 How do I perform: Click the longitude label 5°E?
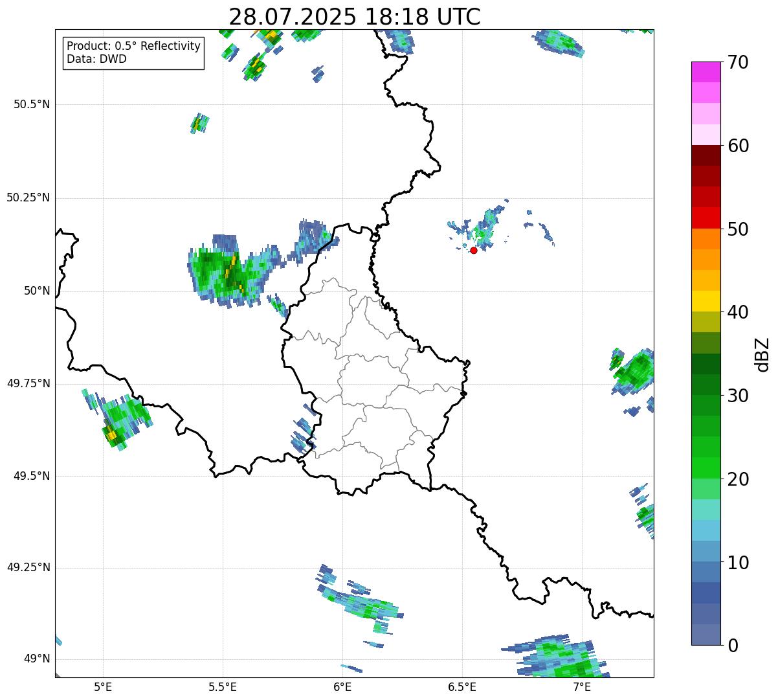pyautogui.click(x=103, y=687)
